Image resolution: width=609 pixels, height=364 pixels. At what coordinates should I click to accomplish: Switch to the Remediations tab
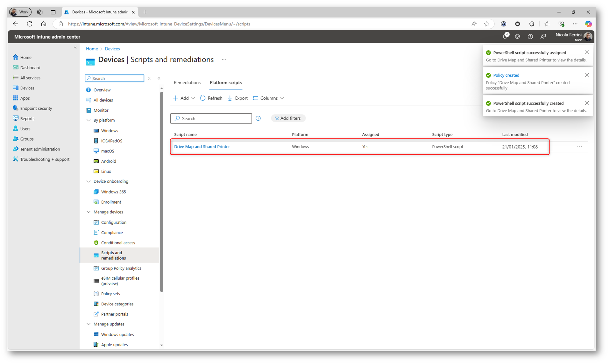(x=187, y=82)
